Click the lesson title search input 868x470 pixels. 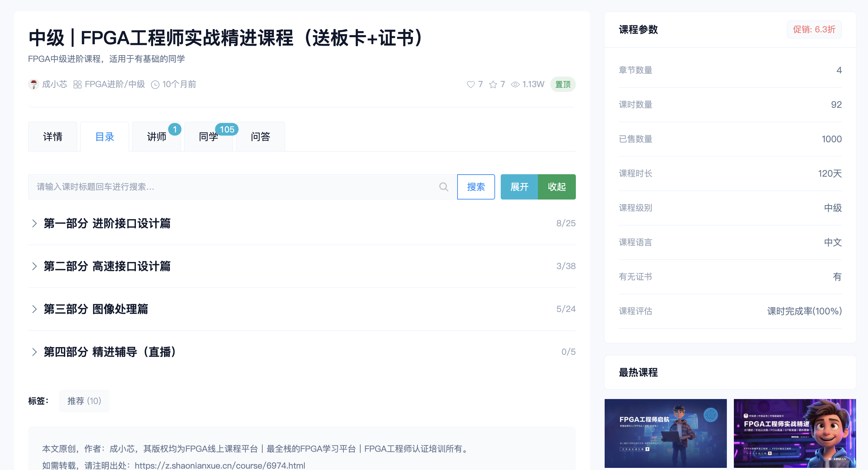(232, 187)
